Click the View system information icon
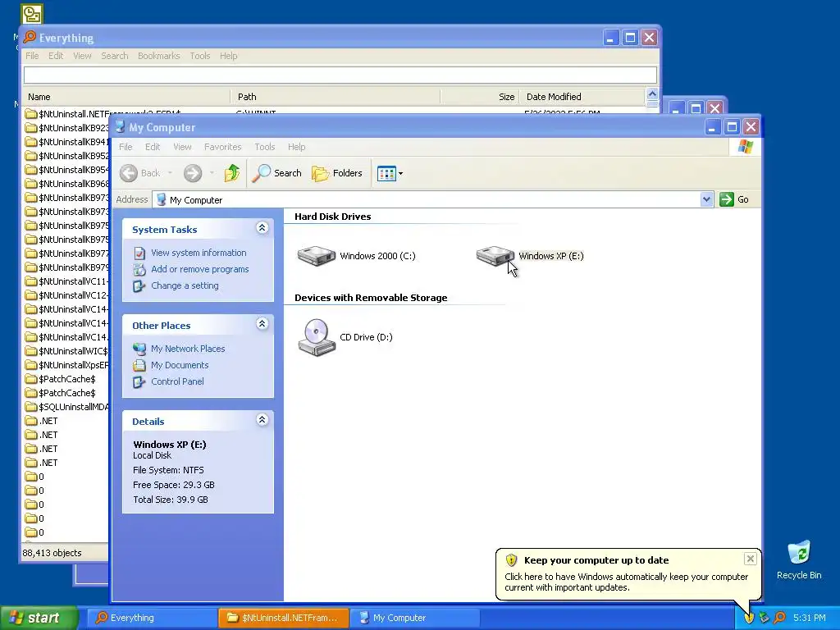The image size is (840, 630). [x=139, y=253]
